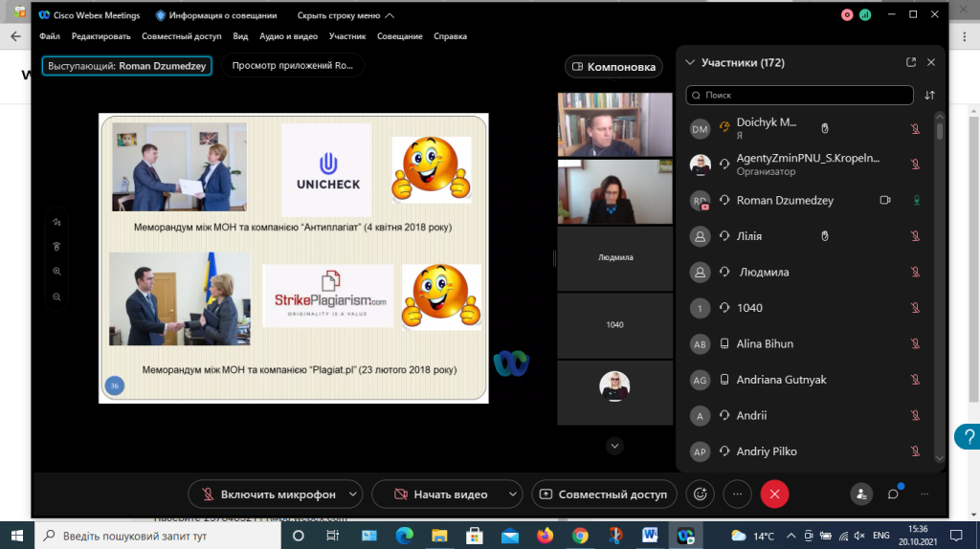Expand video options dropdown arrow
Image resolution: width=980 pixels, height=549 pixels.
(514, 494)
